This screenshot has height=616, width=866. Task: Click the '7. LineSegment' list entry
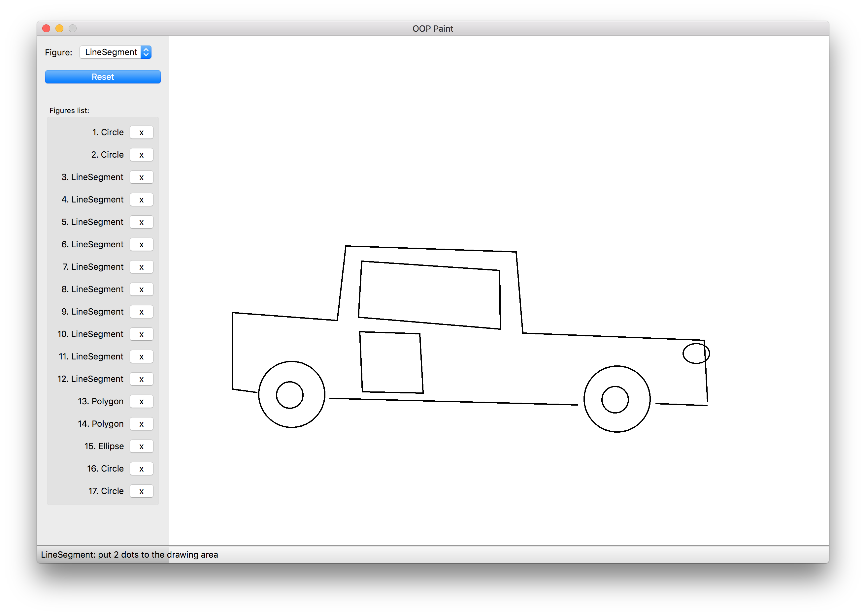(93, 267)
